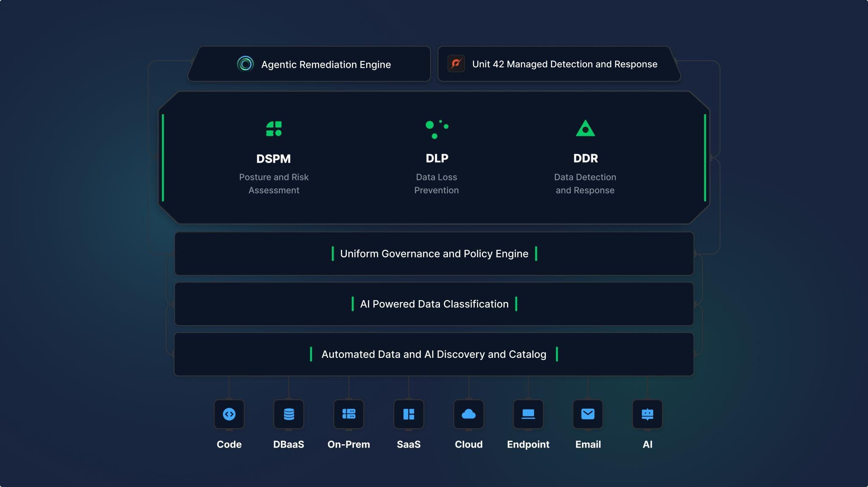Click the green DLP dots icon

point(437,129)
